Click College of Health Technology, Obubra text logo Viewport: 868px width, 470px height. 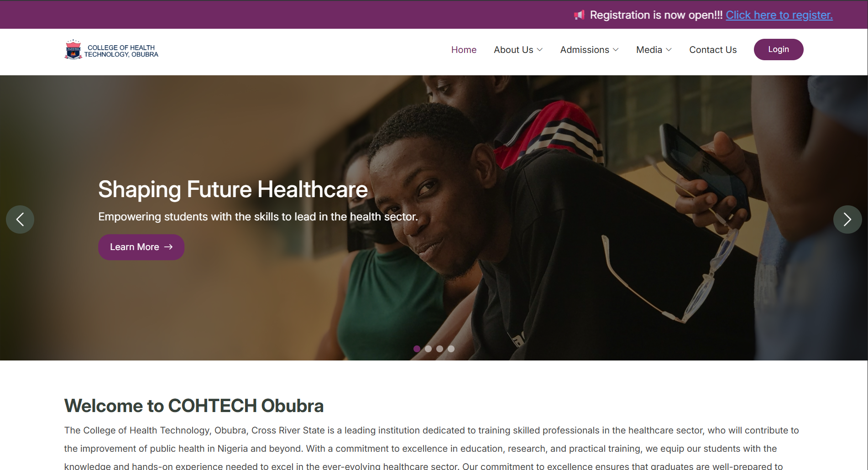[x=121, y=51]
